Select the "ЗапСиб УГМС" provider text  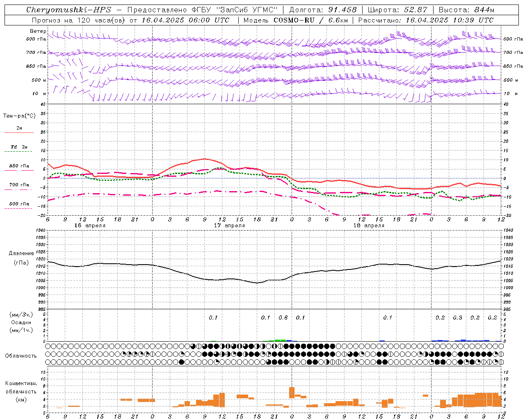pos(247,10)
